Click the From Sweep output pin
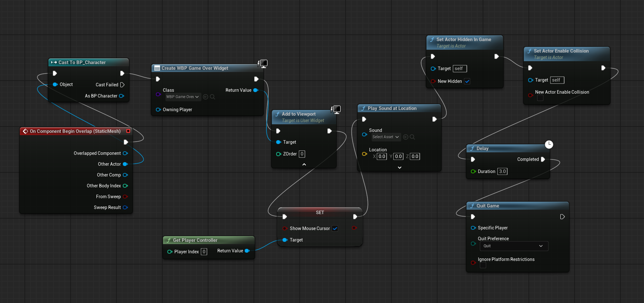Image resolution: width=644 pixels, height=303 pixels. click(125, 197)
